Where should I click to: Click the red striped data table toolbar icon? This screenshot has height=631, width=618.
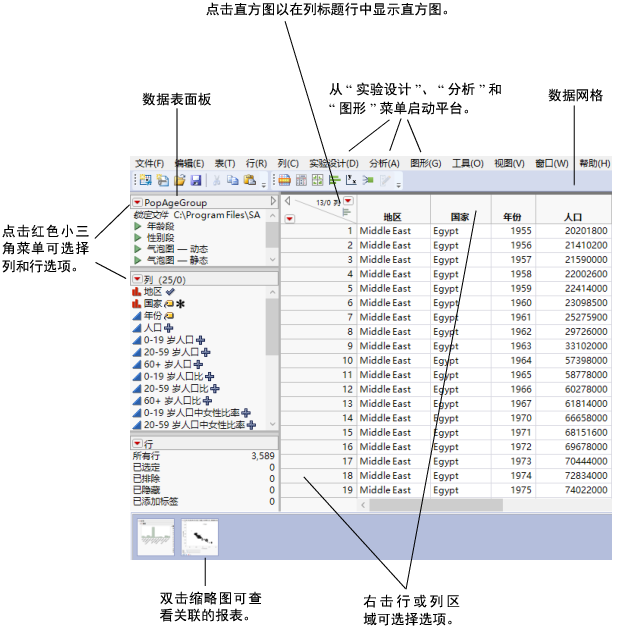[284, 180]
